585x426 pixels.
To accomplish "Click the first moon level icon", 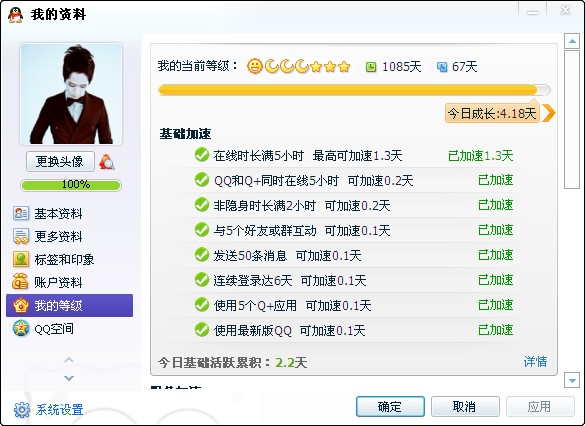I will click(x=272, y=66).
